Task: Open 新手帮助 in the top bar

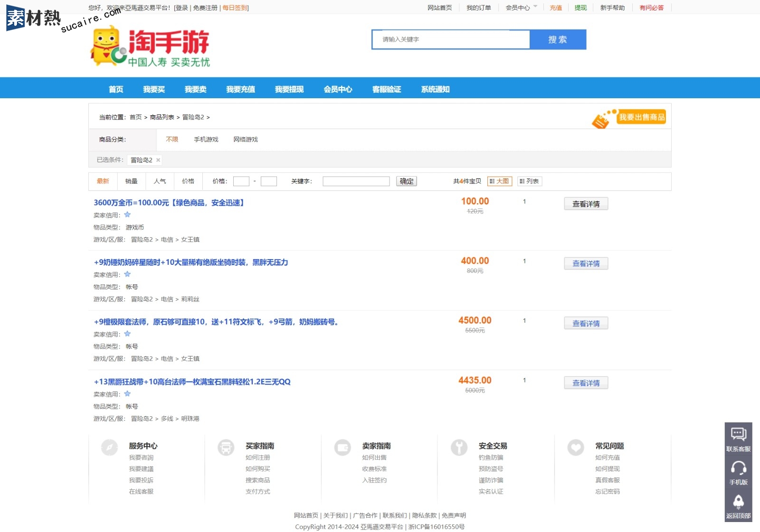Action: (613, 8)
